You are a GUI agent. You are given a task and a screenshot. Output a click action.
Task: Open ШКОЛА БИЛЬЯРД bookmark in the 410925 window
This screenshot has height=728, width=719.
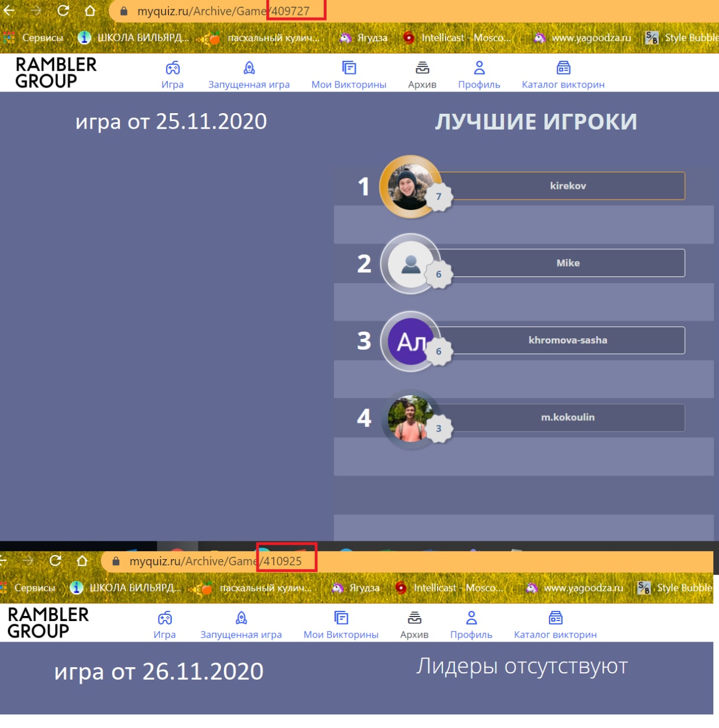click(x=125, y=588)
